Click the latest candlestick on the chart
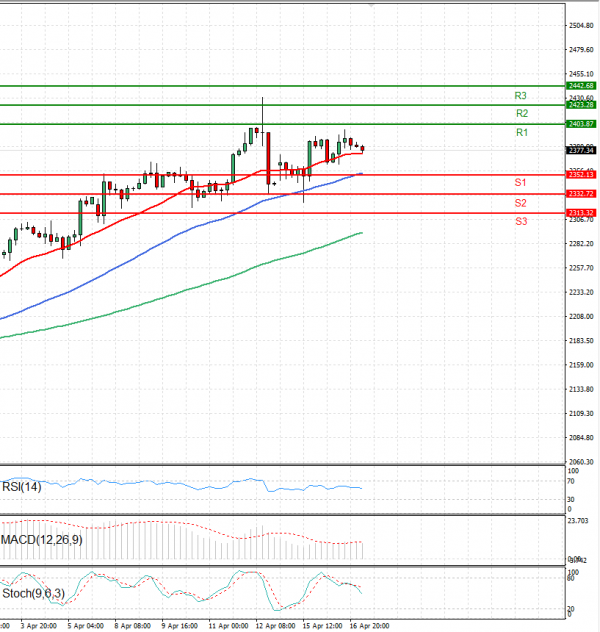 363,149
